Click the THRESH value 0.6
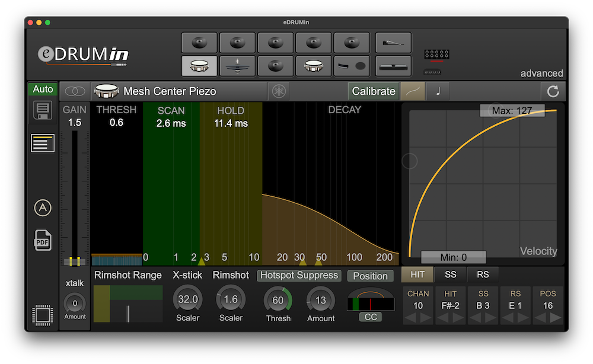This screenshot has width=593, height=364. (x=116, y=123)
